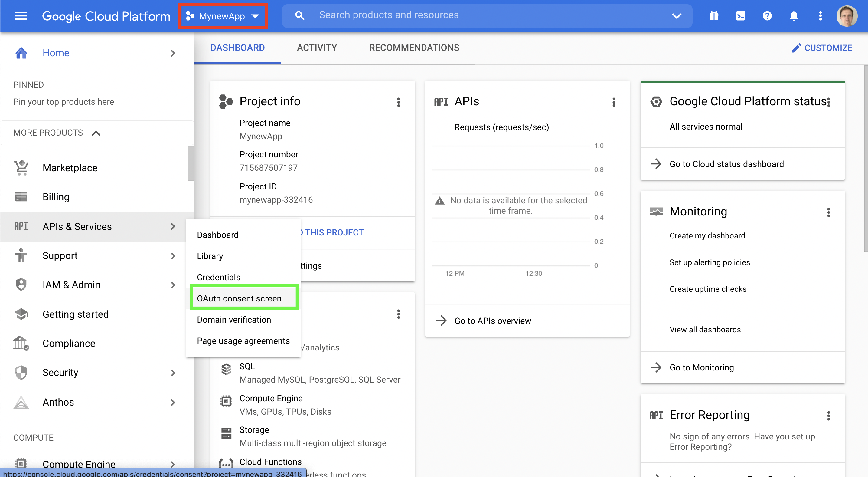Collapse the MORE PRODUCTS section
The width and height of the screenshot is (868, 477).
(57, 133)
